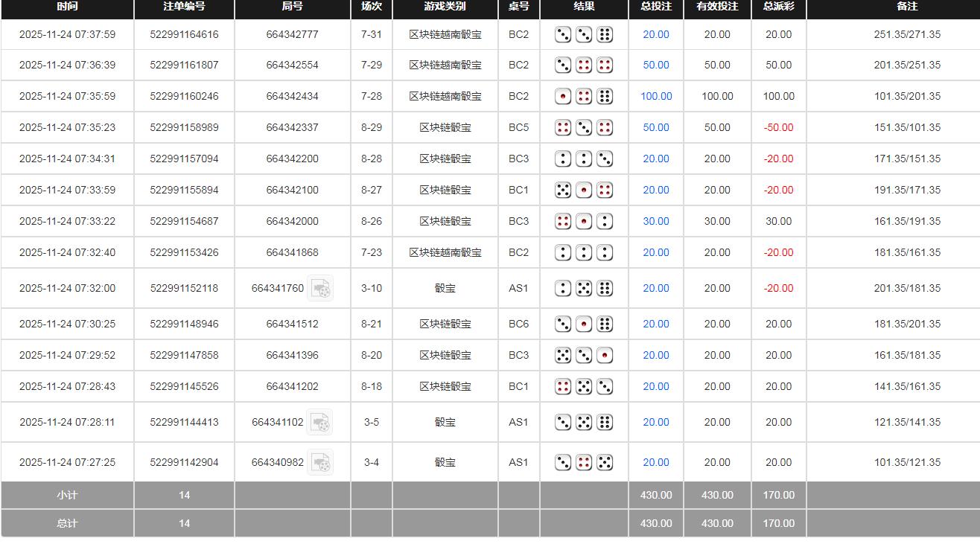This screenshot has width=980, height=544.
Task: Click the 时间 column header
Action: point(67,6)
